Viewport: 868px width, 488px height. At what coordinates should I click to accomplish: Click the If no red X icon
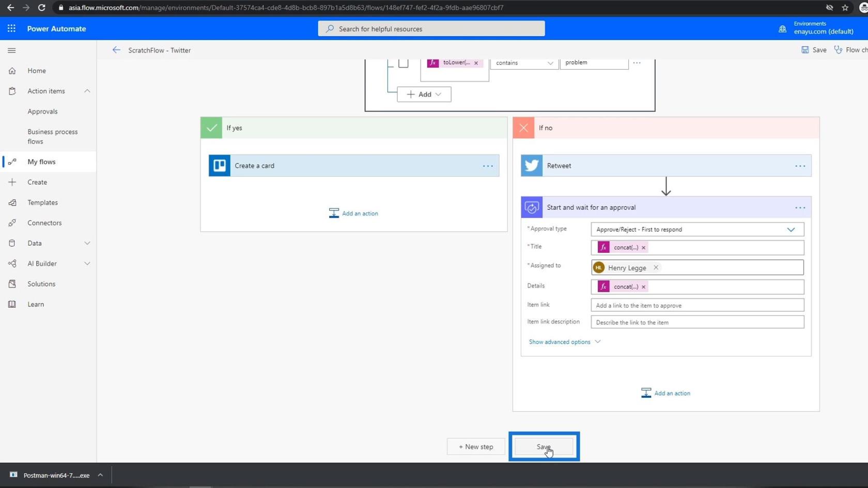click(523, 128)
